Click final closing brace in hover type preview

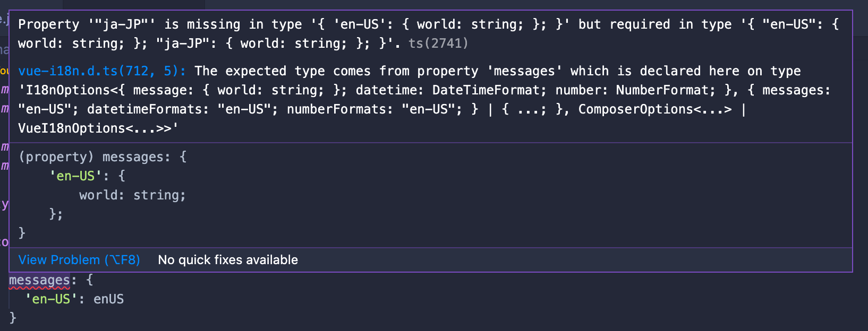(22, 233)
